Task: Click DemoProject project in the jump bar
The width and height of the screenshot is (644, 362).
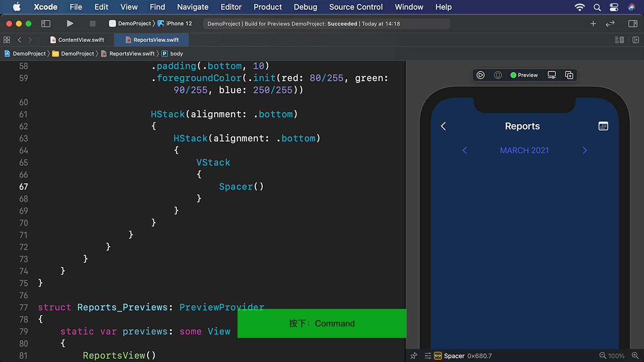Action: [25, 54]
